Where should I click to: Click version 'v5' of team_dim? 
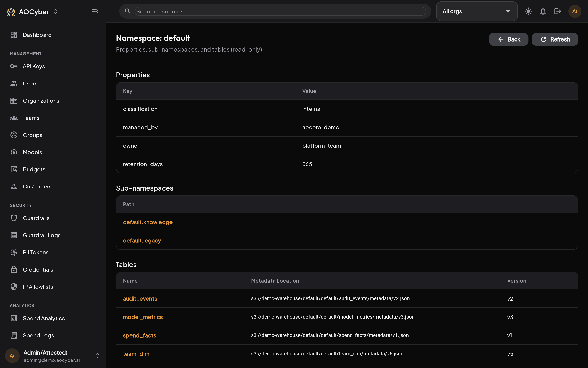[510, 354]
